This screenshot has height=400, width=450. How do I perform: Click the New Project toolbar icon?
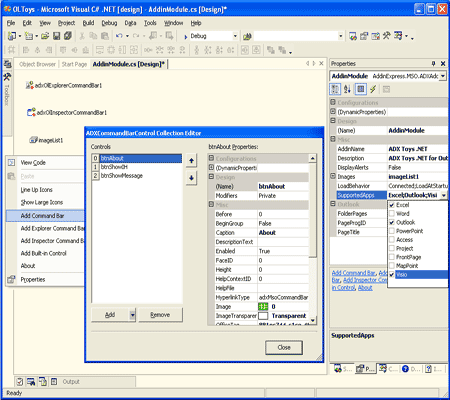click(x=12, y=36)
